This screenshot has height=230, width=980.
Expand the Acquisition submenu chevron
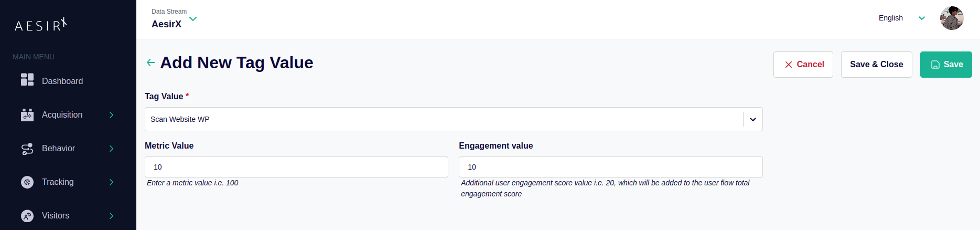111,115
